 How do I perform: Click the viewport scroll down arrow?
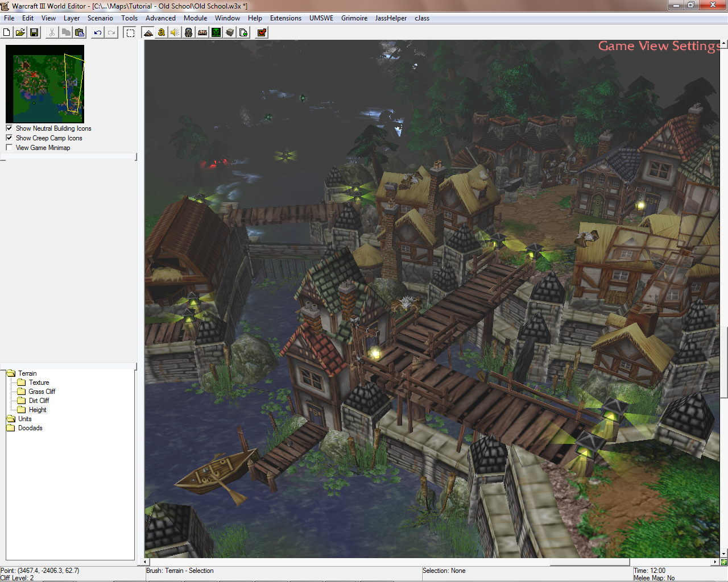tap(723, 554)
